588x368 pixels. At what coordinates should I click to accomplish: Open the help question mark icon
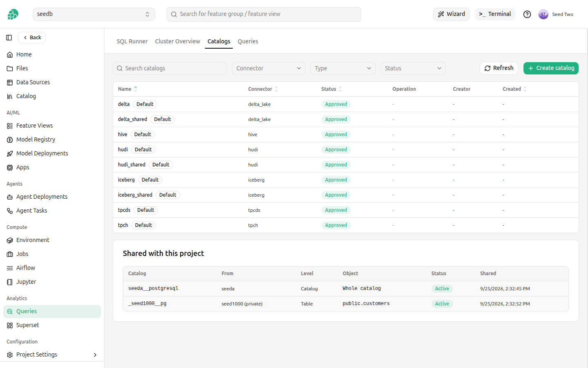pyautogui.click(x=527, y=14)
